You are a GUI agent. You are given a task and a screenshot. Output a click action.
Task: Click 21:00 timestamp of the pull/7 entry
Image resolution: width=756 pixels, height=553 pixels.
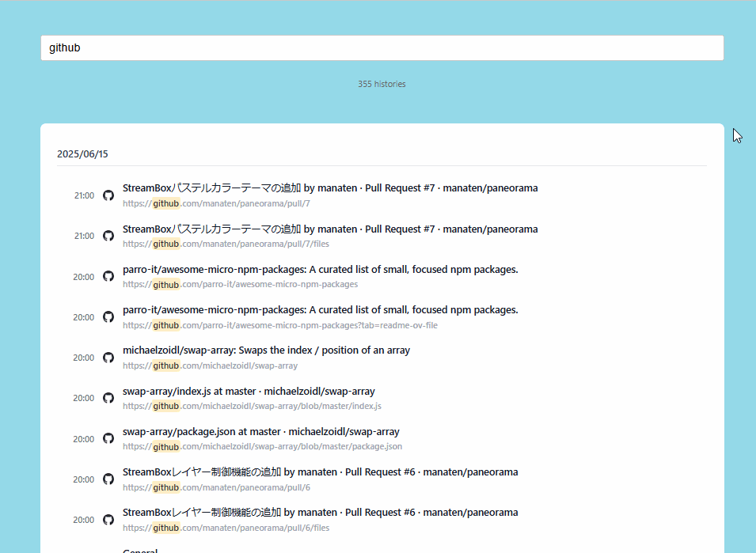click(84, 195)
